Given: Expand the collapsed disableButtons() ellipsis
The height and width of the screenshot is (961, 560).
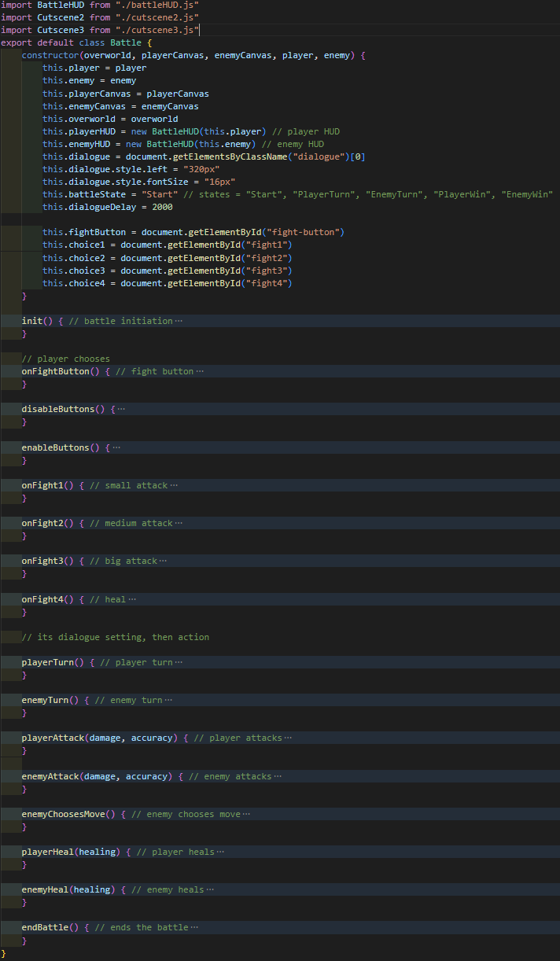Looking at the screenshot, I should [121, 409].
